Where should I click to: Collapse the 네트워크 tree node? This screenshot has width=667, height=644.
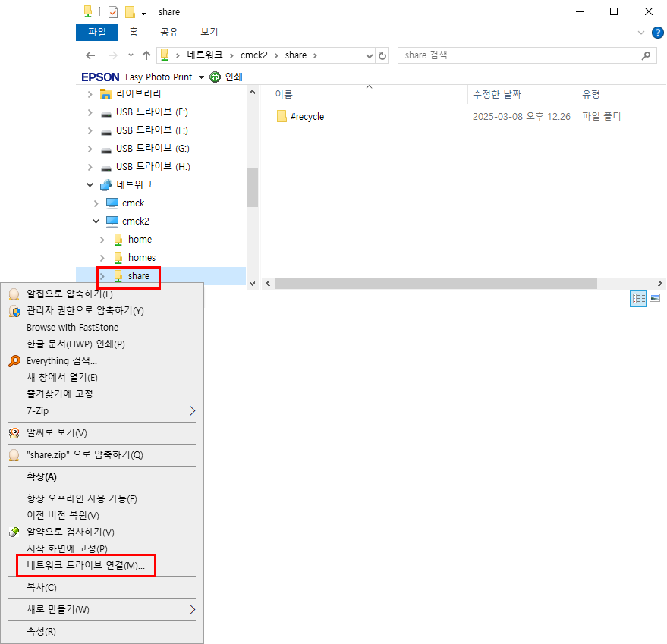90,184
